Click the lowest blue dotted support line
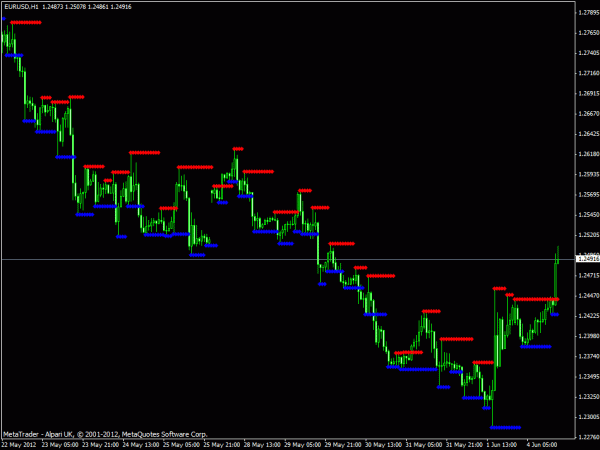Image resolution: width=600 pixels, height=450 pixels. point(505,427)
